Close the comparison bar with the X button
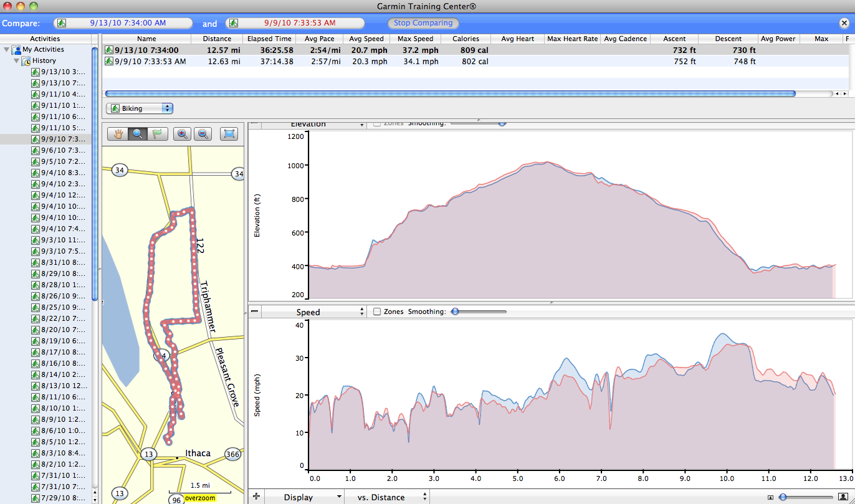Viewport: 855px width, 504px height. point(845,23)
